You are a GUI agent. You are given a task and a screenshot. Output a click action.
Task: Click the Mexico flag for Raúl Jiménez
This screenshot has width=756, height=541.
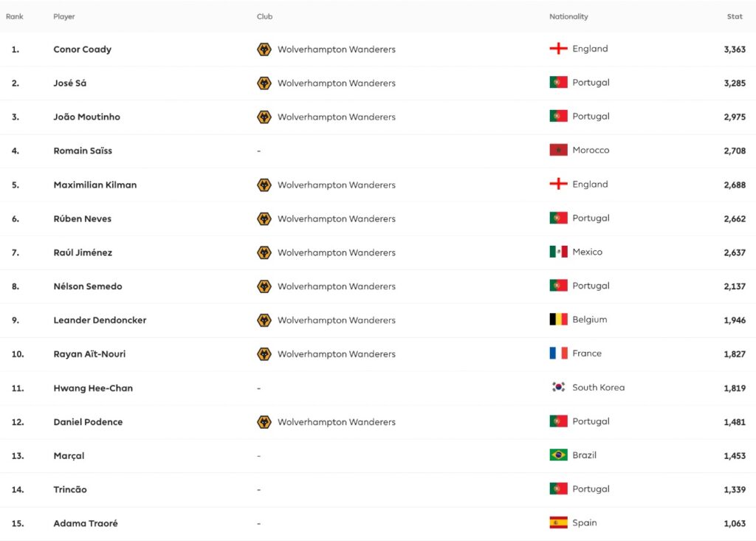tap(558, 252)
